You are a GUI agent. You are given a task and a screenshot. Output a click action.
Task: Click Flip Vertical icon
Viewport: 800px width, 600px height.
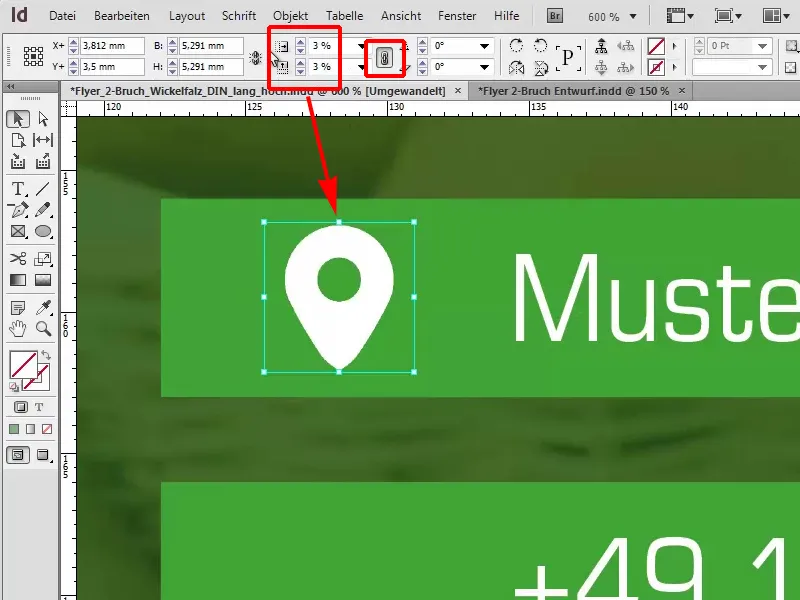[x=540, y=67]
